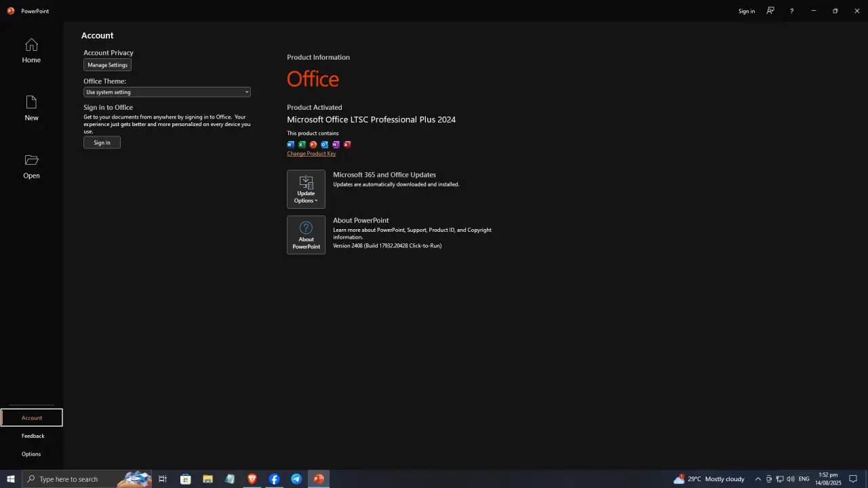Image resolution: width=868 pixels, height=488 pixels.
Task: Click the Excel icon under product contains
Action: (302, 144)
